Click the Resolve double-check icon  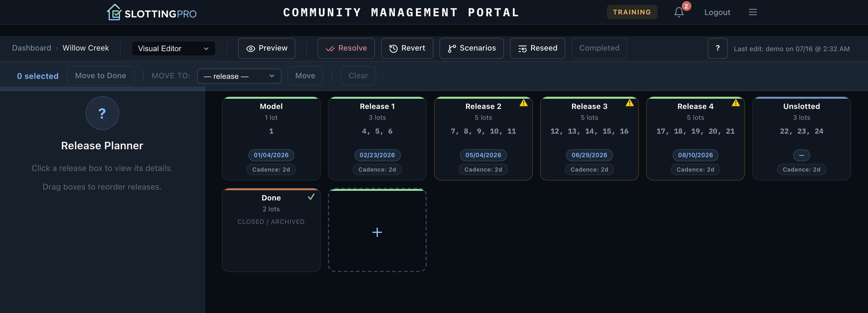coord(330,49)
